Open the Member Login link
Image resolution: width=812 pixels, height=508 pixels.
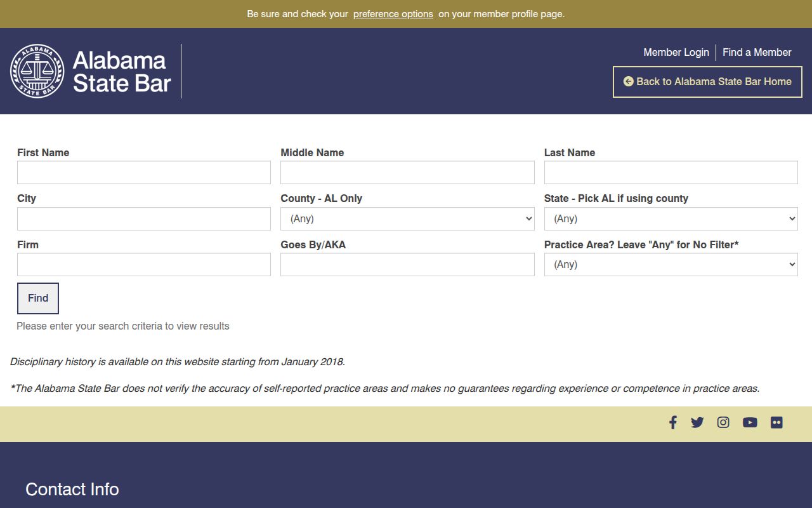(676, 52)
